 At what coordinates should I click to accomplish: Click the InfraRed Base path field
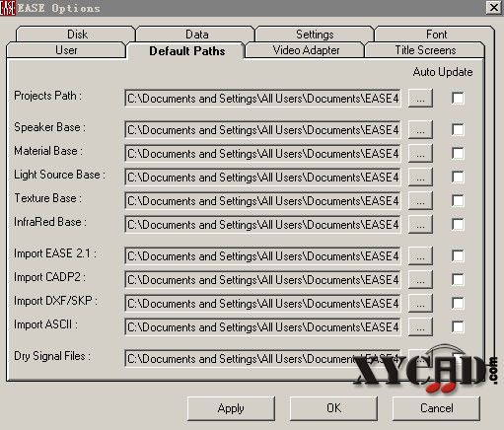tap(262, 225)
